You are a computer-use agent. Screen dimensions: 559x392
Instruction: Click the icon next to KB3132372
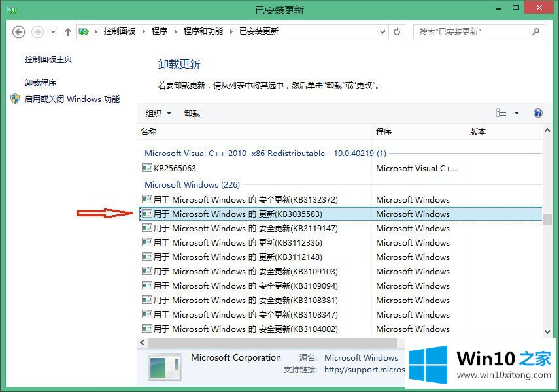(x=147, y=199)
